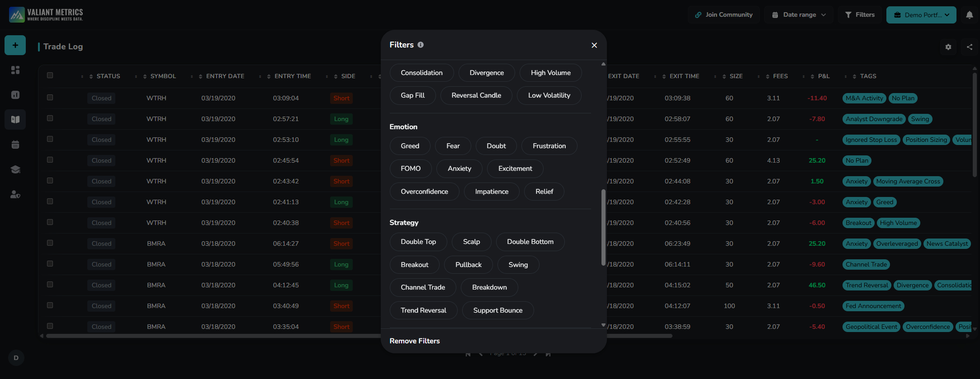
Task: Select the Support Bounce strategy filter
Action: coord(497,310)
